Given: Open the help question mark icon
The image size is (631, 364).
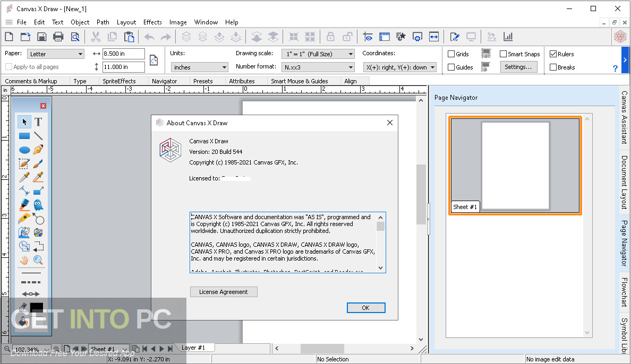Looking at the screenshot, I should coord(615,69).
